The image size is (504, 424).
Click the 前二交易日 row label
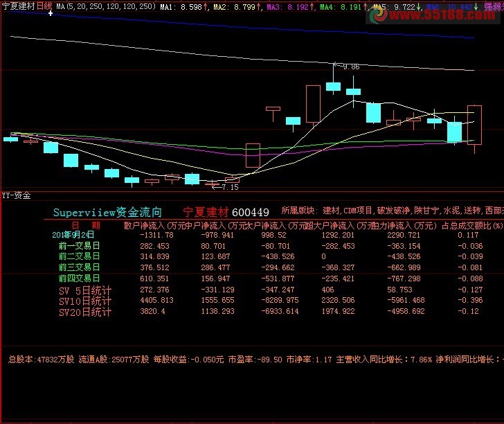(x=79, y=256)
